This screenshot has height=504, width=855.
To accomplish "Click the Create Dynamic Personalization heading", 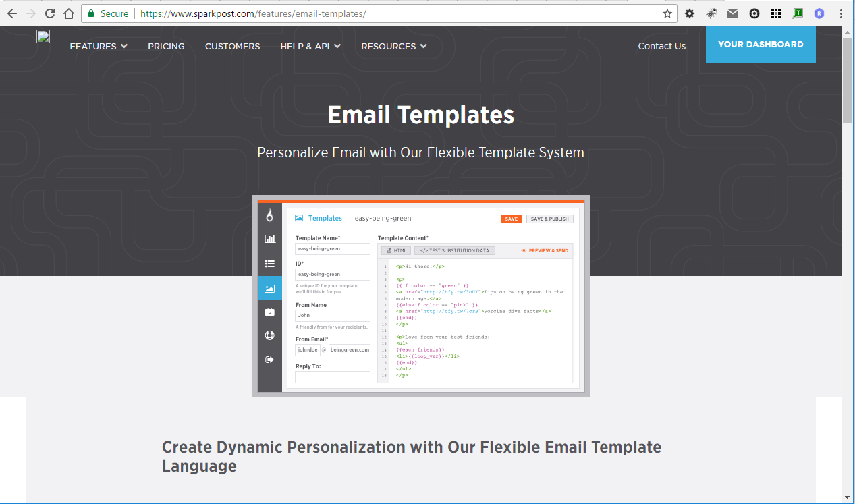I will [x=412, y=456].
